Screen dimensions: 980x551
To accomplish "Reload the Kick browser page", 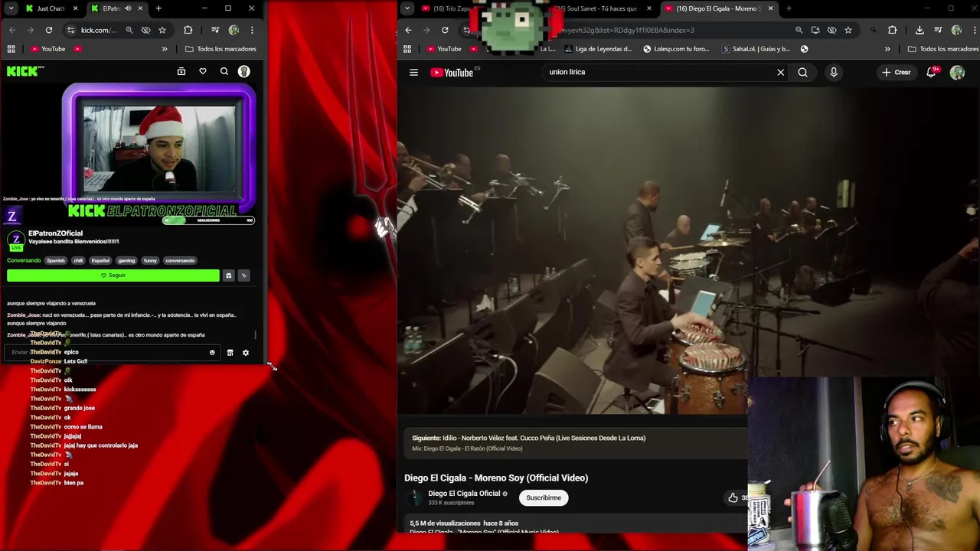I will coord(49,30).
